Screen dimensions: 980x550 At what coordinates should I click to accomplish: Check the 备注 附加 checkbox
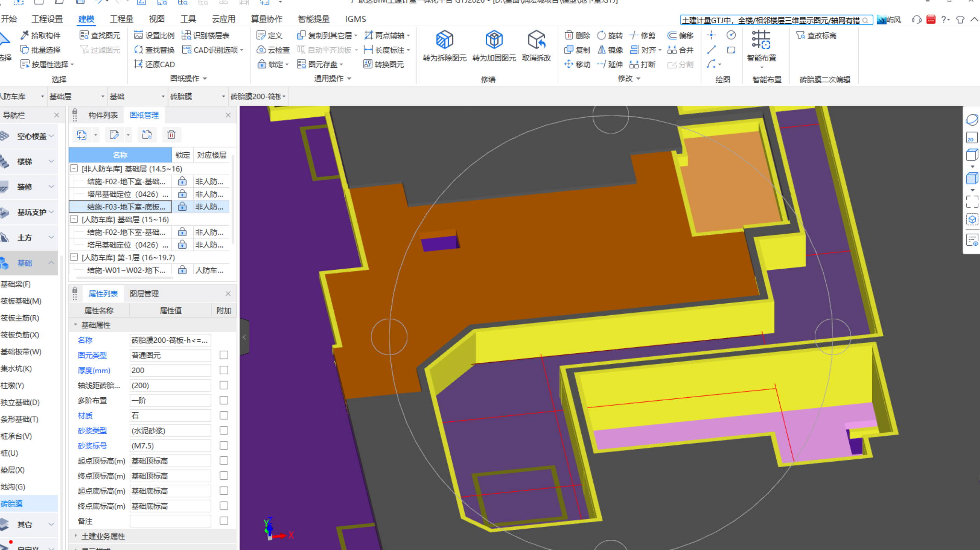[224, 521]
